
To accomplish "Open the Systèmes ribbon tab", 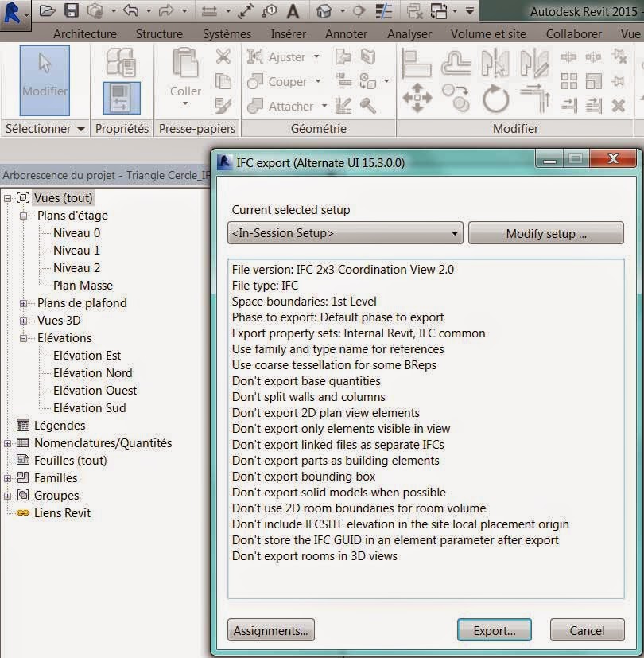I will pos(227,33).
